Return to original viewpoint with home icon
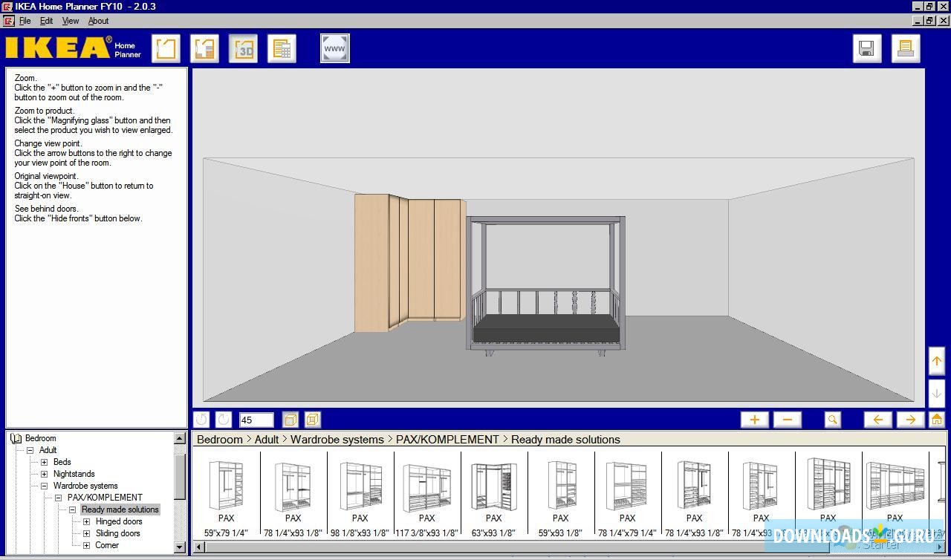951x560 pixels. 937,420
